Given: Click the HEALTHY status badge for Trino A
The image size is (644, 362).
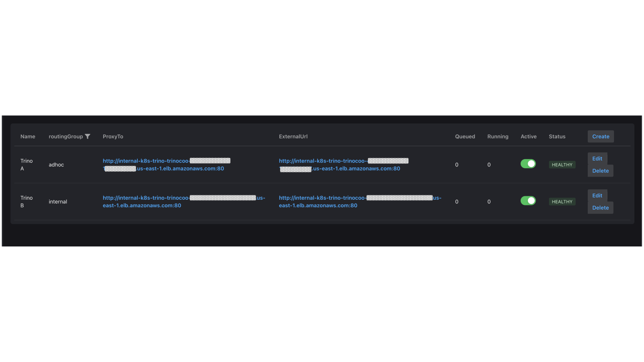Looking at the screenshot, I should 562,165.
